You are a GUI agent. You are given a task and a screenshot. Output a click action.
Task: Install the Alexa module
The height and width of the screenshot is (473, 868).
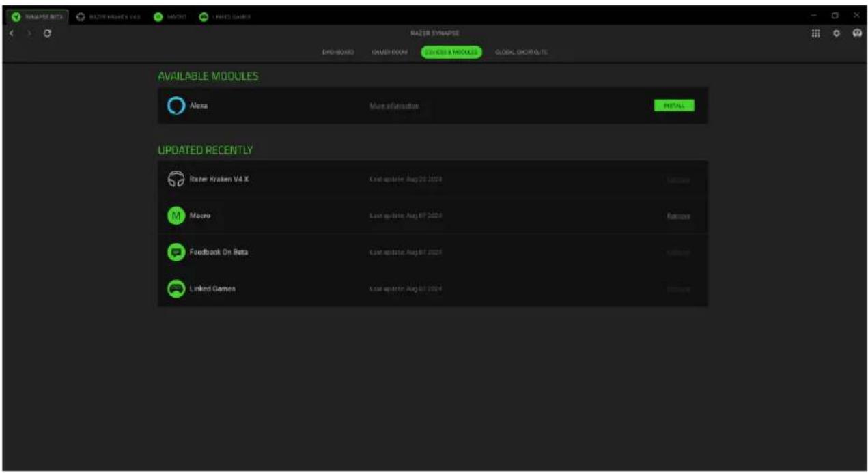[674, 106]
